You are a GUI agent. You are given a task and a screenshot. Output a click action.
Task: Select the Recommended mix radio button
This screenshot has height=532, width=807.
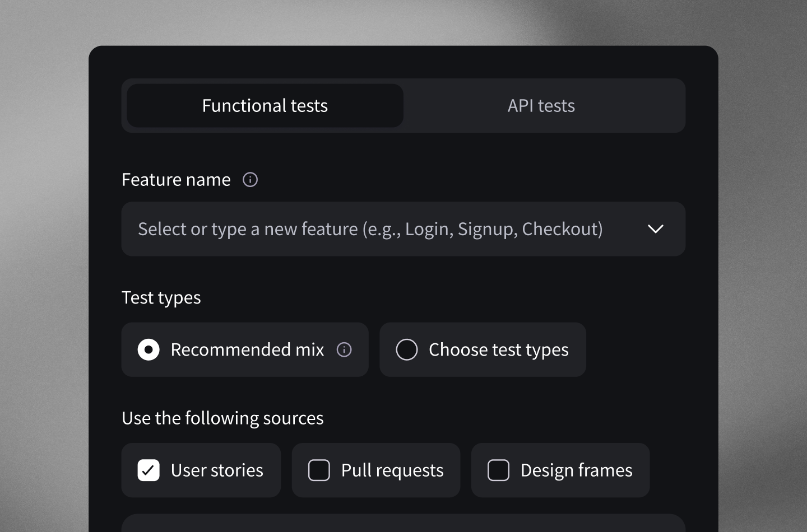click(149, 350)
